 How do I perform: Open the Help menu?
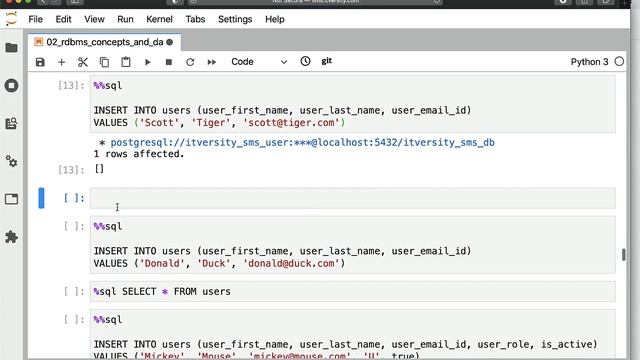pos(275,19)
